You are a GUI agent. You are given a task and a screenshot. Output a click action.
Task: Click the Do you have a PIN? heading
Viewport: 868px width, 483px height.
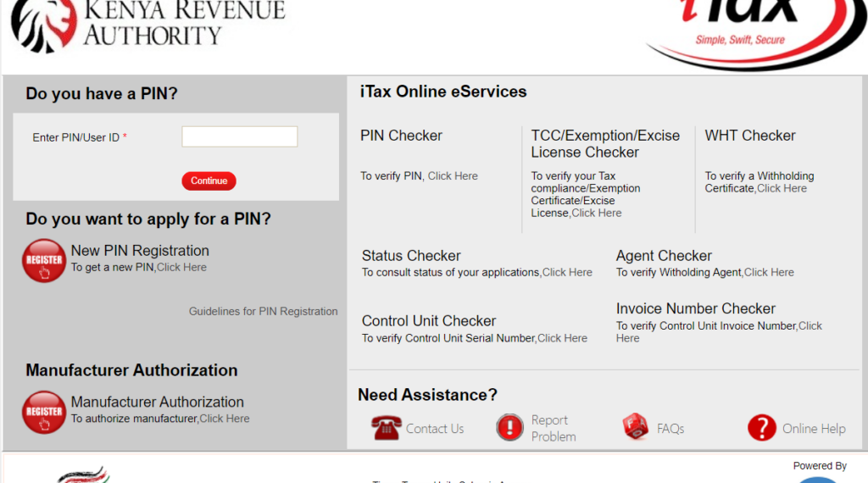click(102, 93)
